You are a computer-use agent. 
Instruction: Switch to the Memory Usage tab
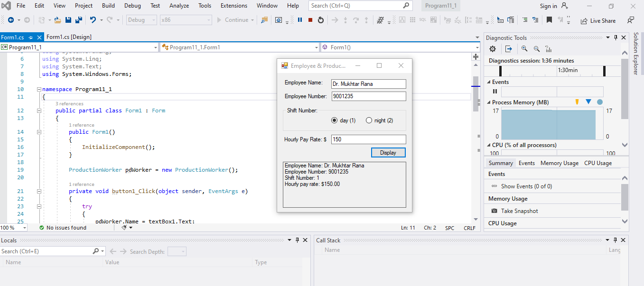(560, 163)
